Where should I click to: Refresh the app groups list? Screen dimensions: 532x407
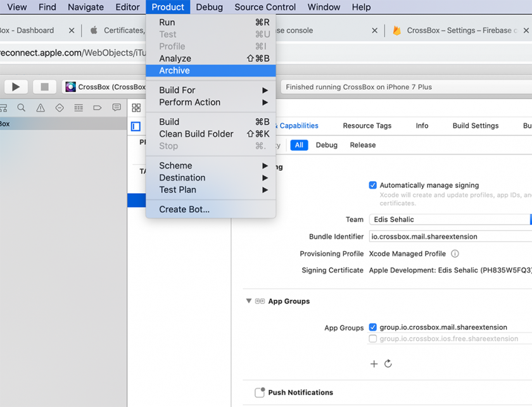pos(388,363)
